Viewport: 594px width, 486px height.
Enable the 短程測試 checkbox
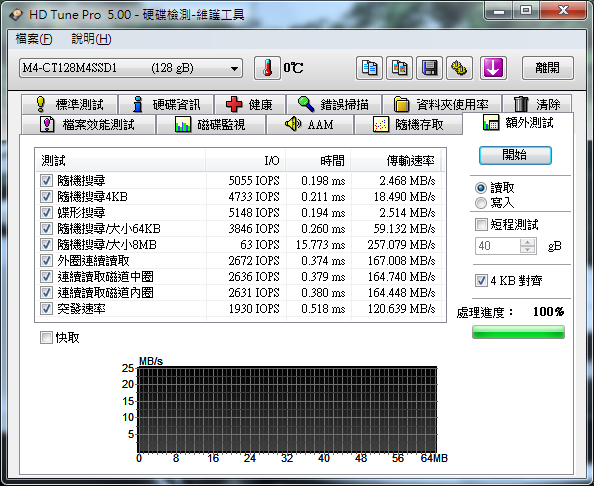481,225
